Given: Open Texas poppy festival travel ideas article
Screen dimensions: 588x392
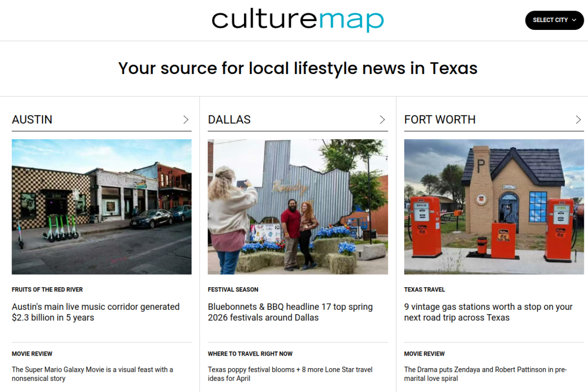Looking at the screenshot, I should point(290,374).
